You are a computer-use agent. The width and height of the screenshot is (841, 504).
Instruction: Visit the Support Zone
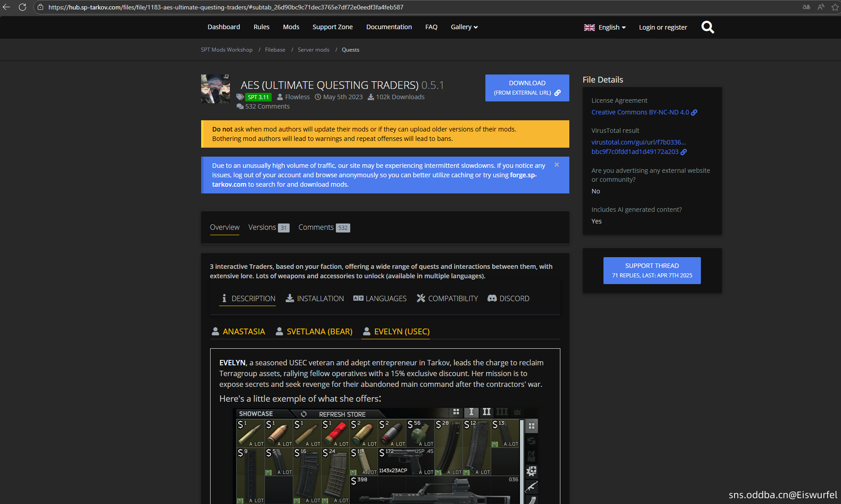pos(333,27)
